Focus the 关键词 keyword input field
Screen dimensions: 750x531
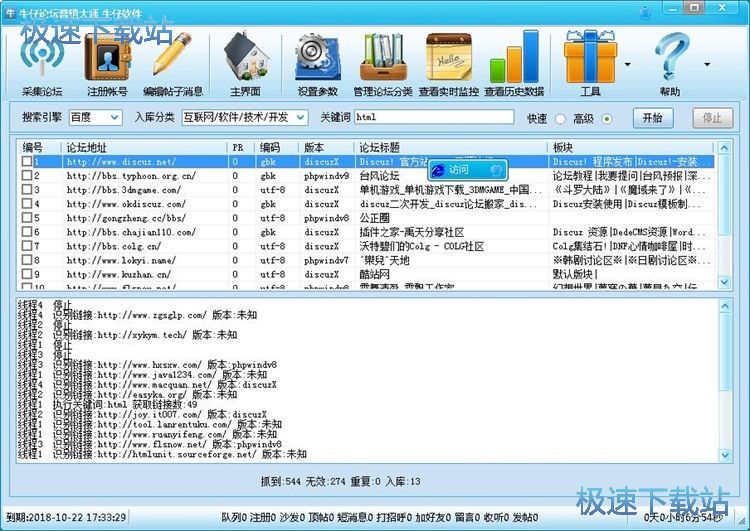434,117
